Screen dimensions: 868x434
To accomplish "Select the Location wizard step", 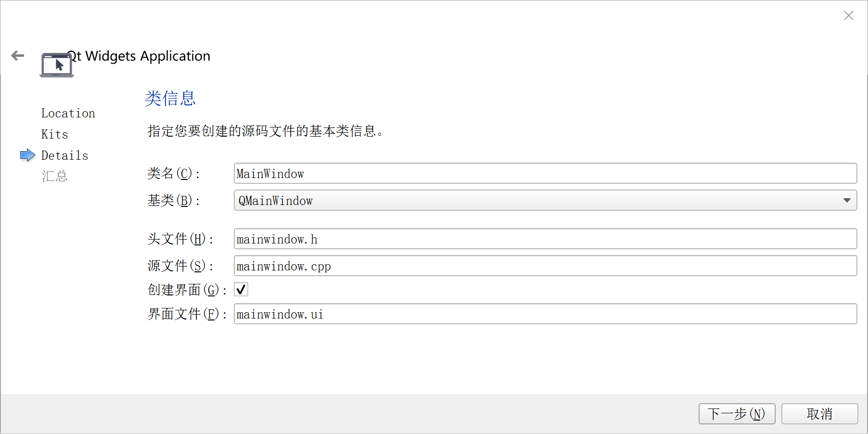I will pos(68,113).
